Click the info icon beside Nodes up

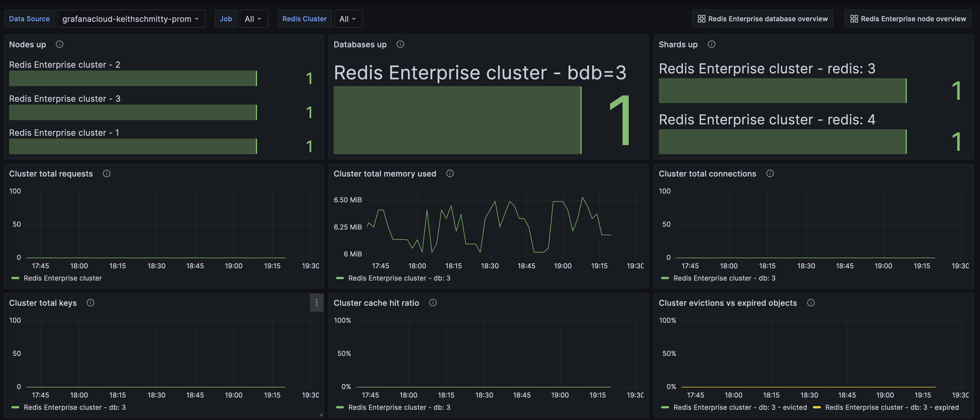pyautogui.click(x=59, y=44)
